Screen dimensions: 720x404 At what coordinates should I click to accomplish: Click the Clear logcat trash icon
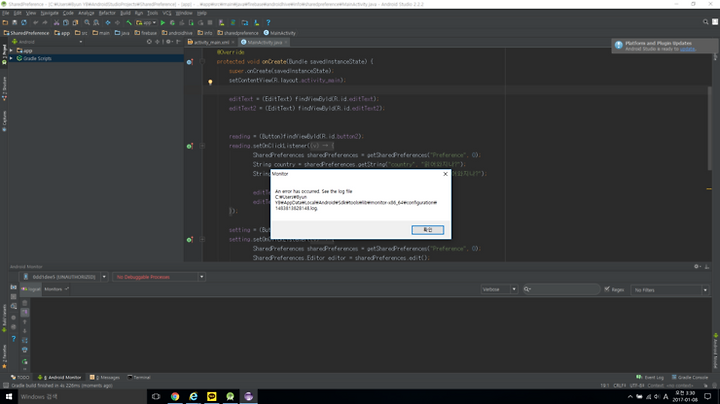(x=25, y=303)
